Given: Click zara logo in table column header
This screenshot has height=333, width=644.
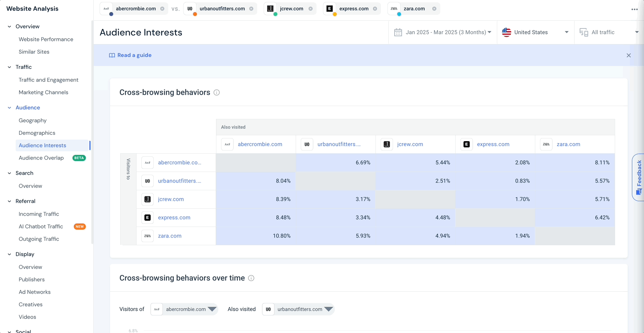Looking at the screenshot, I should pos(546,144).
